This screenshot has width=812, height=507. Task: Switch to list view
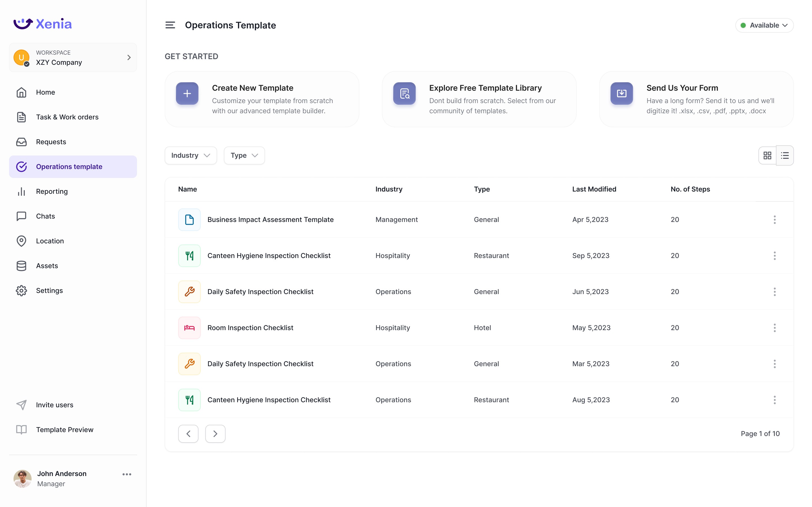pos(784,155)
